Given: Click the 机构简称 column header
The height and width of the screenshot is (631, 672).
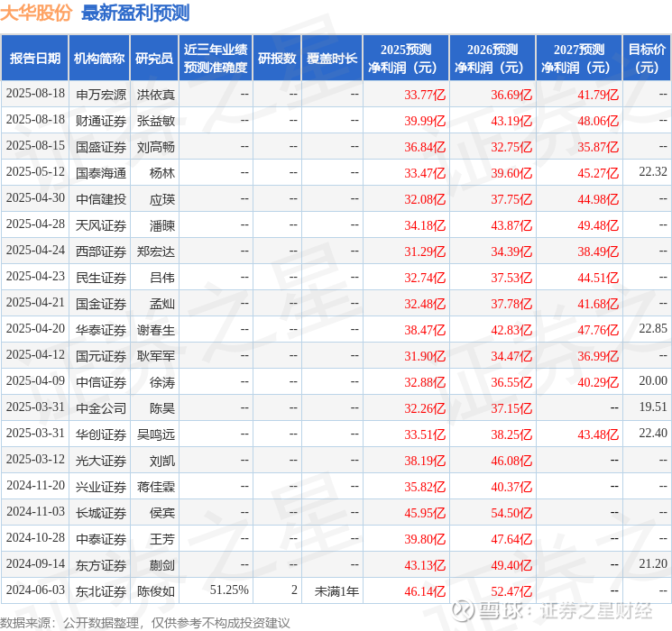Looking at the screenshot, I should pos(99,58).
